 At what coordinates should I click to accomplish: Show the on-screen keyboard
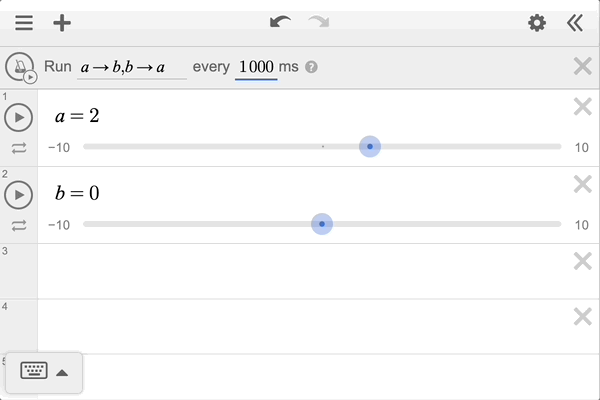[x=34, y=372]
